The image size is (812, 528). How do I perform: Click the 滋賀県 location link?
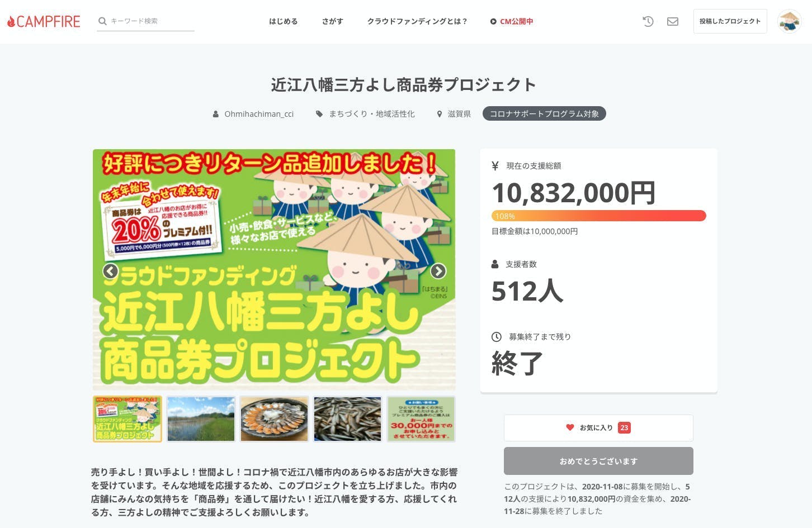(459, 114)
